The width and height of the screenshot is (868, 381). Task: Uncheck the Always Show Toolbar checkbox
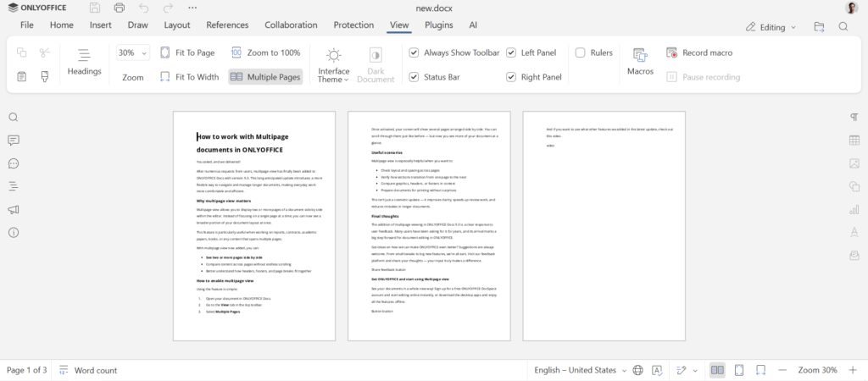coord(414,52)
